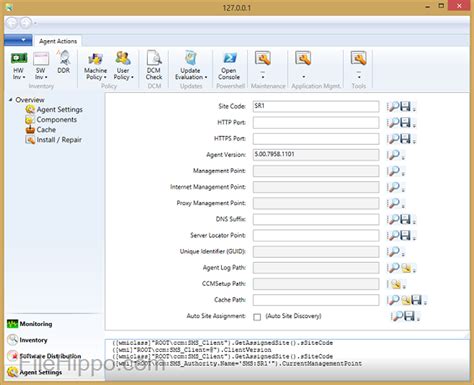Click the ClientVersion log line
474x385 pixels.
click(x=192, y=350)
